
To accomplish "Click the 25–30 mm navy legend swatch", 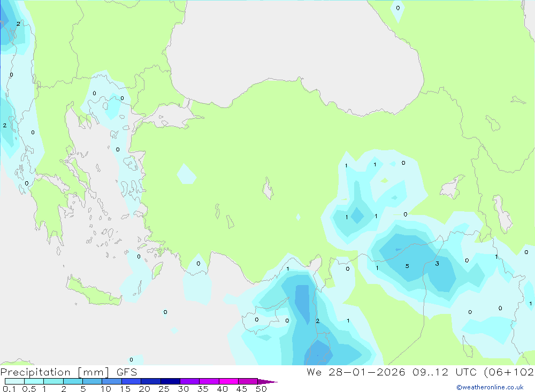I will click(x=170, y=381).
